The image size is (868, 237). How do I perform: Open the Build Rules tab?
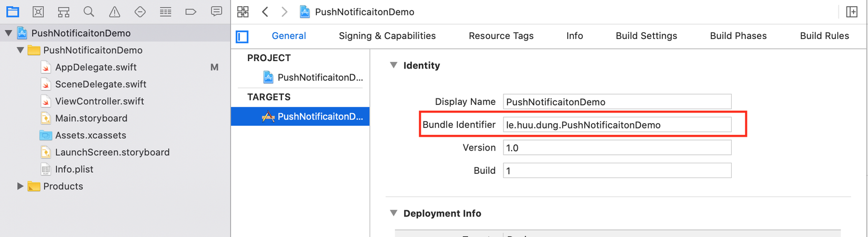[824, 36]
